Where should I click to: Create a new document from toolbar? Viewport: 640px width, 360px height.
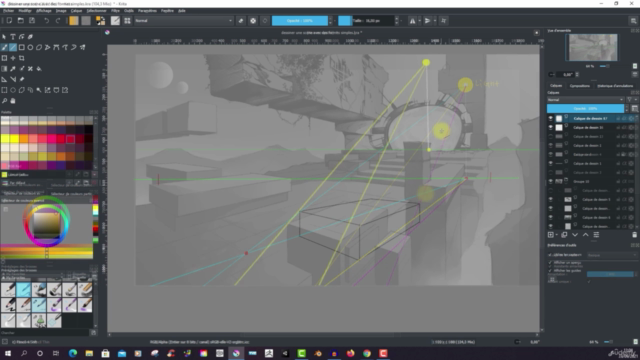pyautogui.click(x=9, y=20)
